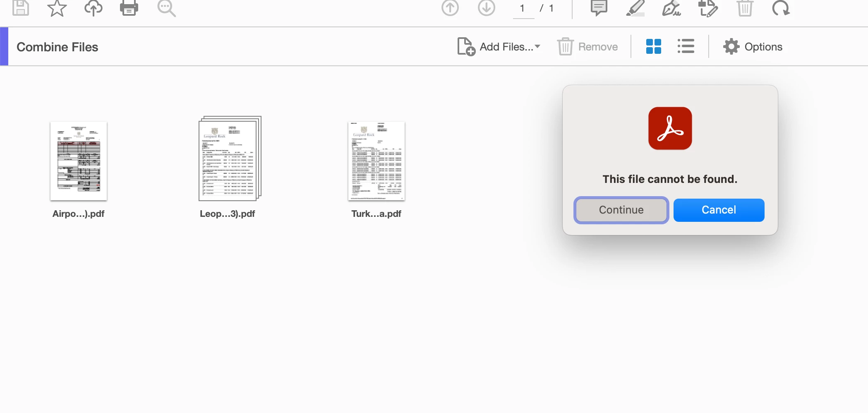Print the document using printer icon
The height and width of the screenshot is (413, 868).
point(129,8)
